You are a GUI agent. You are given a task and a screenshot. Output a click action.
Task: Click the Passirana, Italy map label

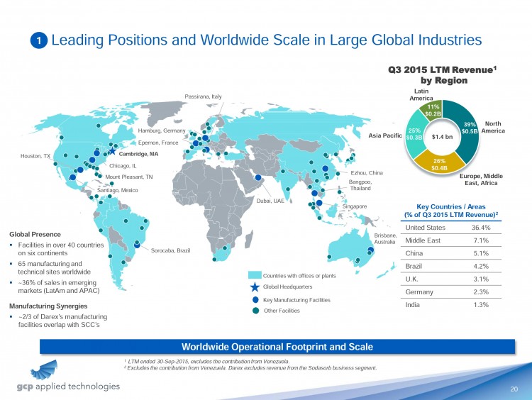click(203, 96)
